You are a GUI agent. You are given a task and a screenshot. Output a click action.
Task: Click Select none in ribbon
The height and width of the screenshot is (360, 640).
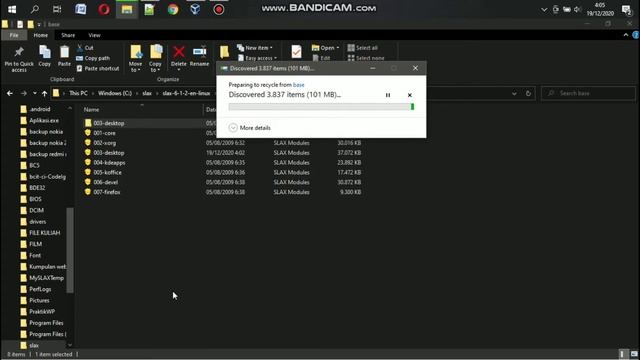(x=366, y=58)
